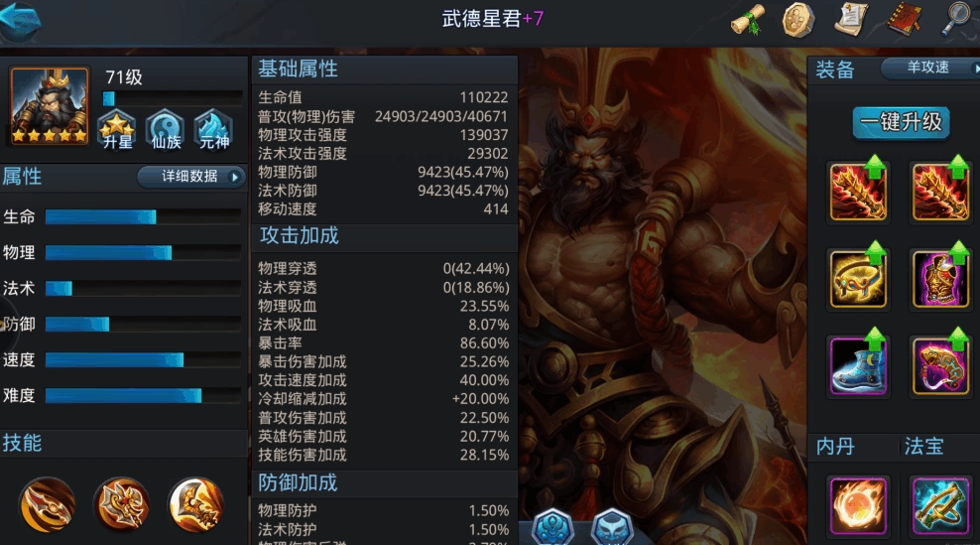Click the magnifying glass search icon
Viewport: 980px width, 545px height.
tap(957, 20)
